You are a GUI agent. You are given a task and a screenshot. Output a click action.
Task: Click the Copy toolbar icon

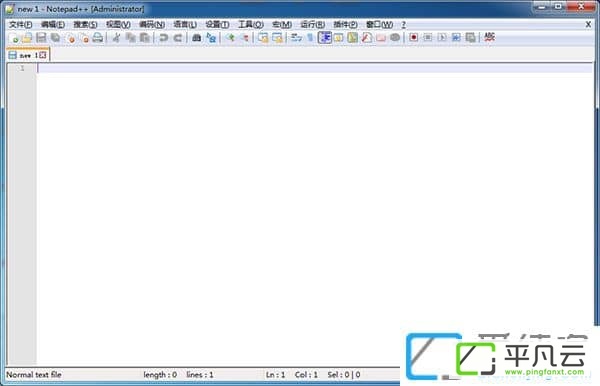(x=131, y=37)
